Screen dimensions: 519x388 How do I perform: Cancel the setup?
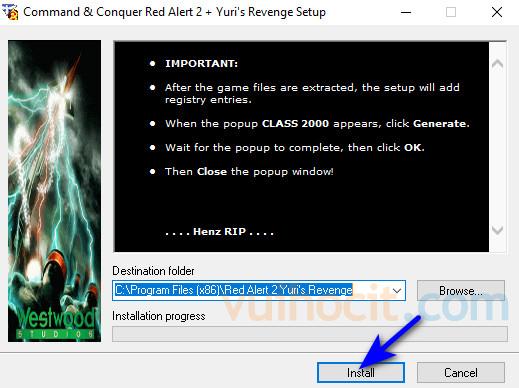(x=461, y=372)
